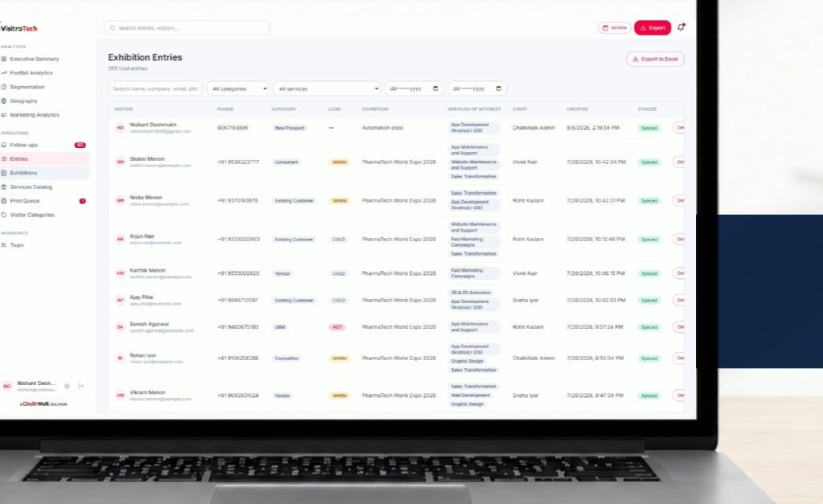Click the Competitor category tag
This screenshot has height=504, width=823.
[x=287, y=359]
